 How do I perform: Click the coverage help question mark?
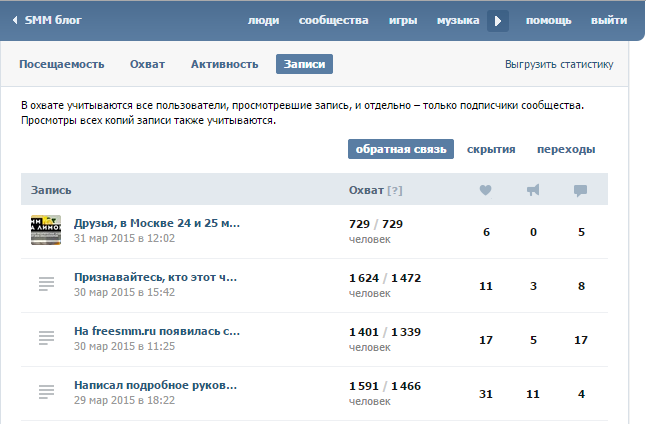pyautogui.click(x=395, y=190)
